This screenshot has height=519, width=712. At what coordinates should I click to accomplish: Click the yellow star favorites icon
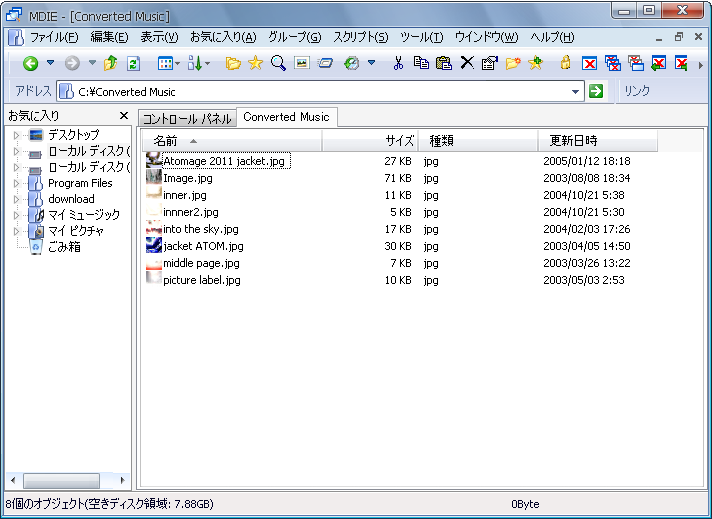coord(255,64)
